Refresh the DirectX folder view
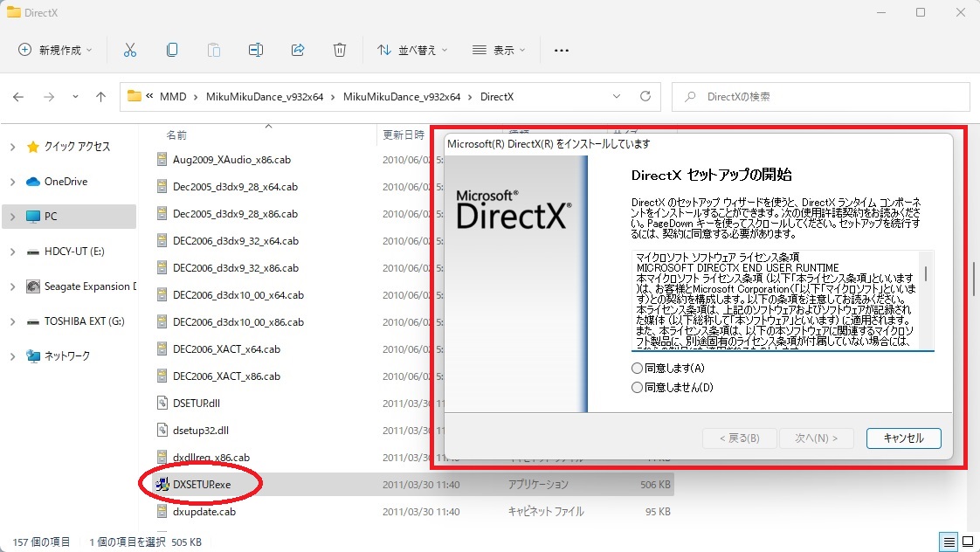 coord(645,96)
